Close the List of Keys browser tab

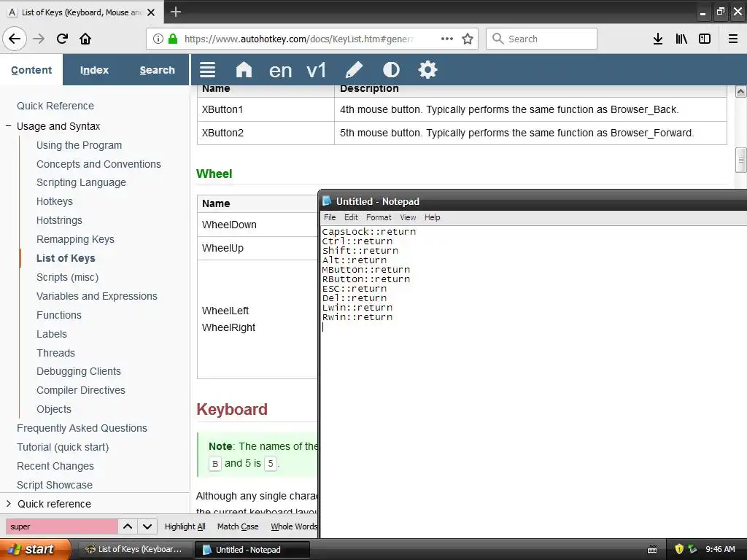click(151, 12)
